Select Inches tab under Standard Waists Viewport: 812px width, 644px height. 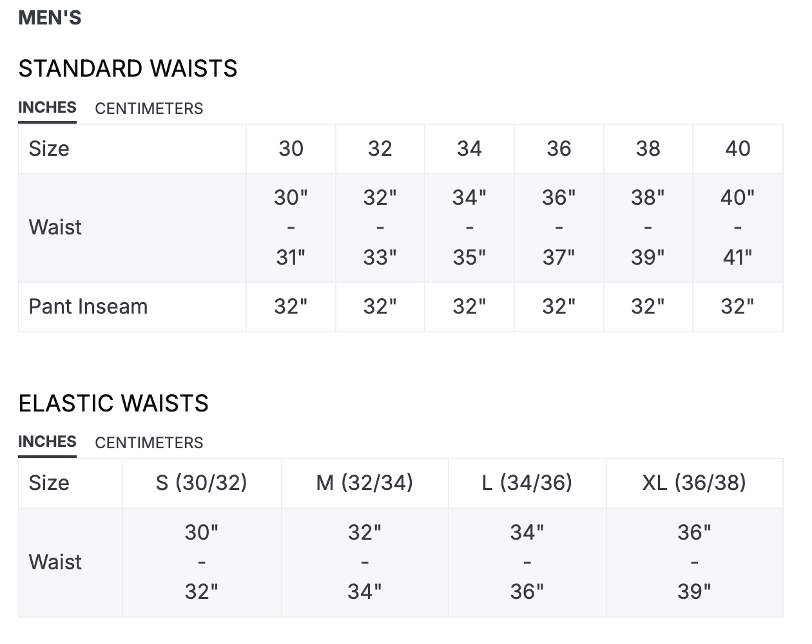click(47, 108)
